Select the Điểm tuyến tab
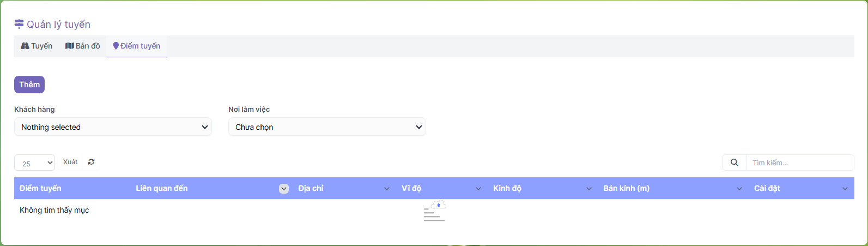 (137, 46)
